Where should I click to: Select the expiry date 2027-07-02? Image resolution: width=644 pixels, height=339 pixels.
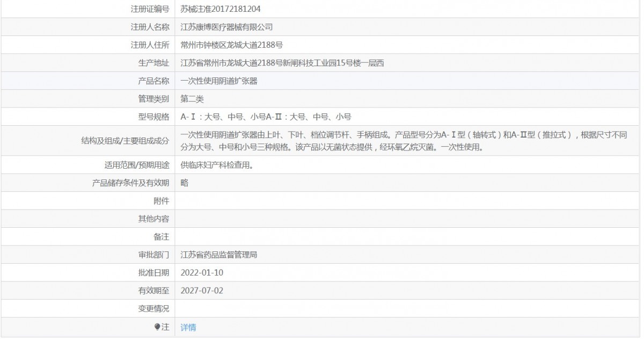click(202, 291)
